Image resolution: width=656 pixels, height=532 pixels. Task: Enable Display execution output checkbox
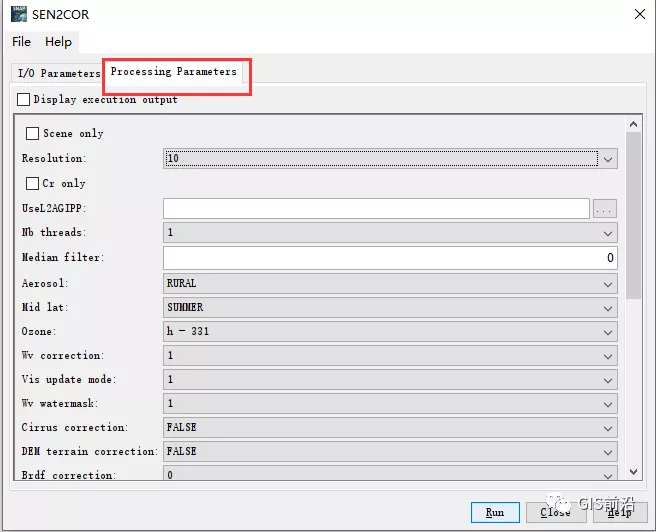pyautogui.click(x=23, y=100)
